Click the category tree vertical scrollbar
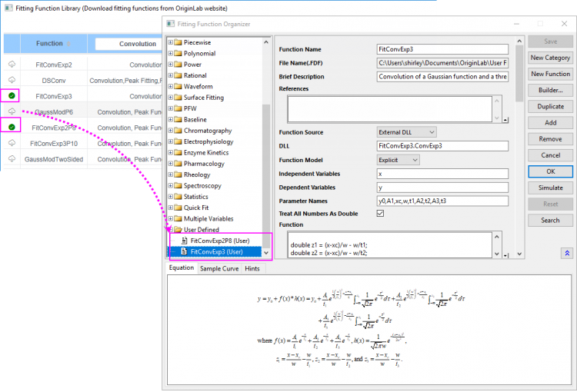The width and height of the screenshot is (577, 392). point(266,148)
